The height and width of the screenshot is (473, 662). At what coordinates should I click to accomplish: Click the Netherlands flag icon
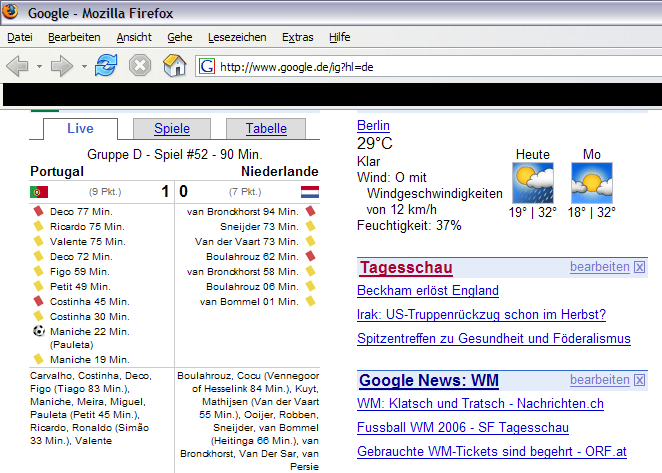[x=310, y=192]
